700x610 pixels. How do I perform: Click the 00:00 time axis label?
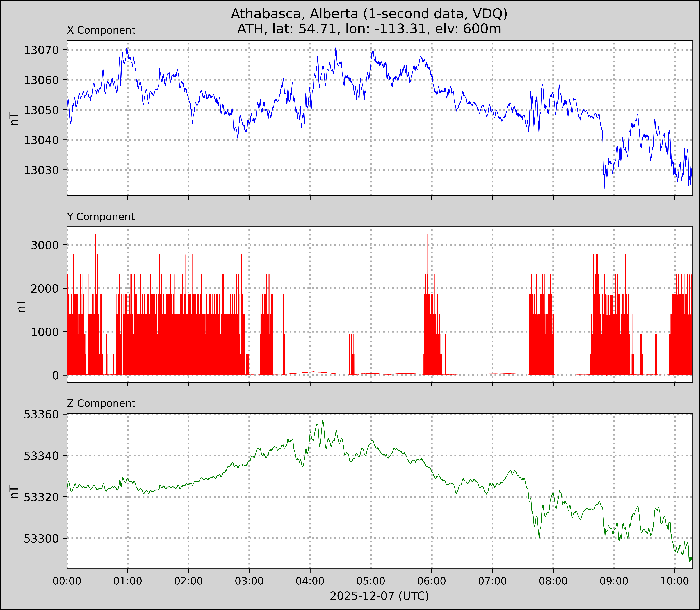click(x=67, y=581)
